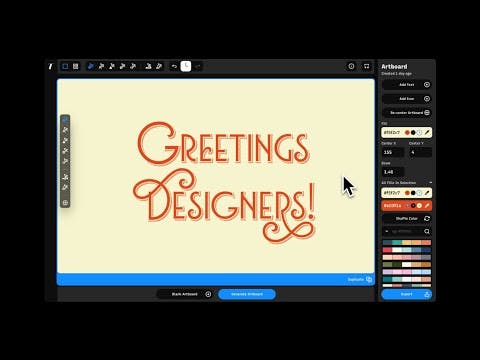Choose the peach, pink and mauve palette row

407,257
